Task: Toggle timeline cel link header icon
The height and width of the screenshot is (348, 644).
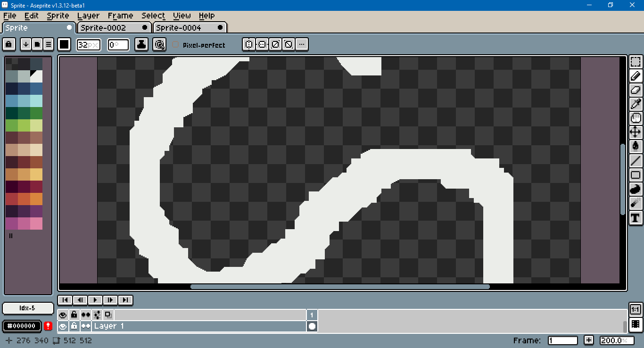Action: [108, 315]
